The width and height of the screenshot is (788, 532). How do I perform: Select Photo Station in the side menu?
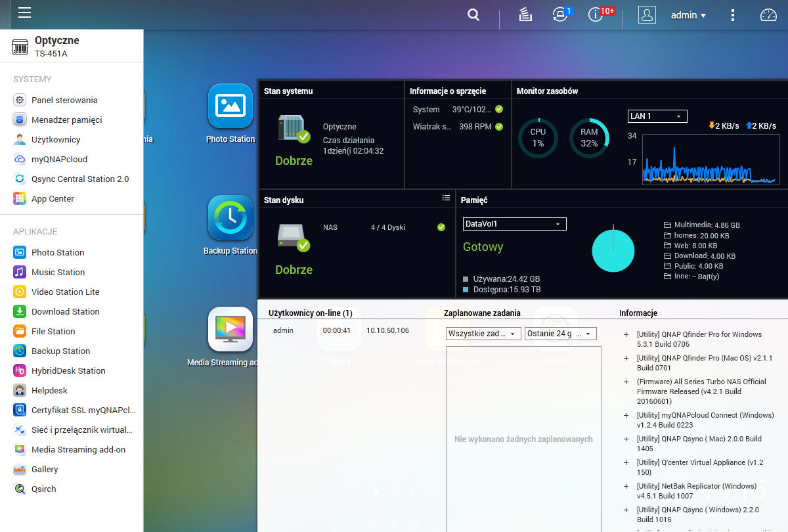(x=72, y=252)
